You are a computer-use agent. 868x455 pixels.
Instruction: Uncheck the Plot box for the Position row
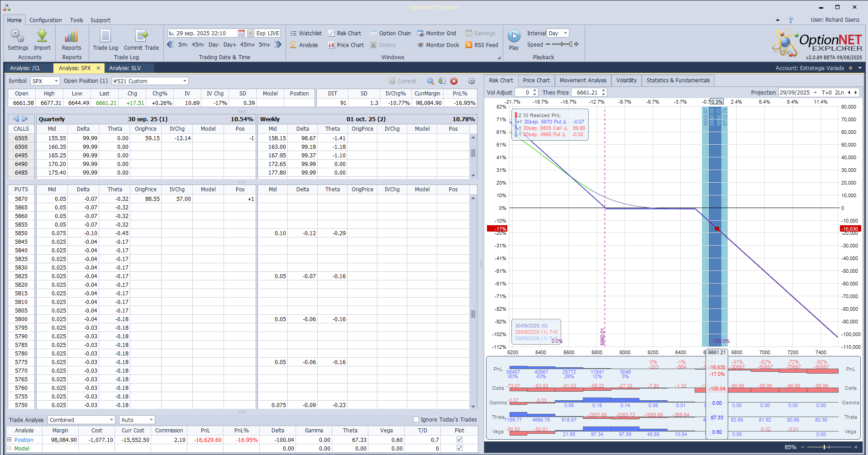point(459,439)
